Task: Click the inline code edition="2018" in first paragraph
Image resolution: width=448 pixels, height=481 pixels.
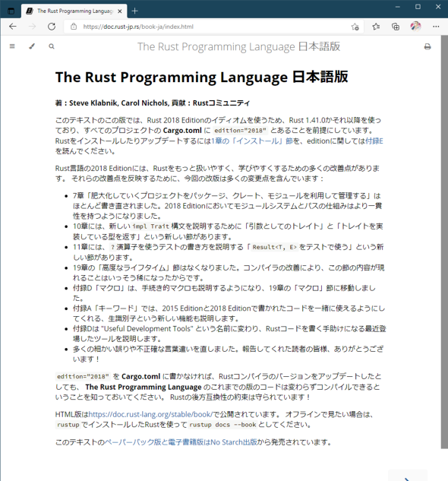Action: (x=240, y=131)
